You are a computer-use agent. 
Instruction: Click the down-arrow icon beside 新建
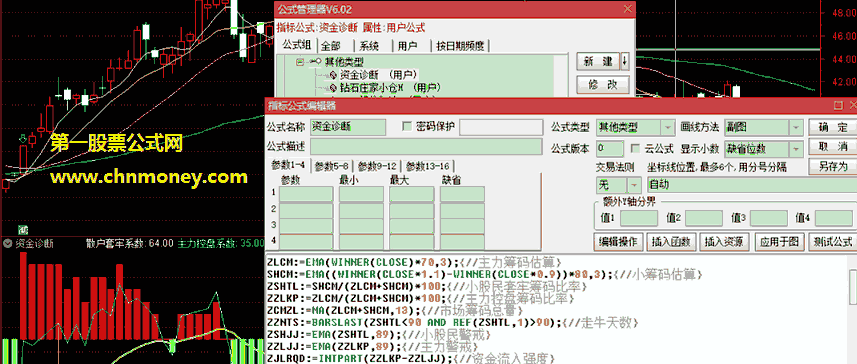(x=625, y=62)
